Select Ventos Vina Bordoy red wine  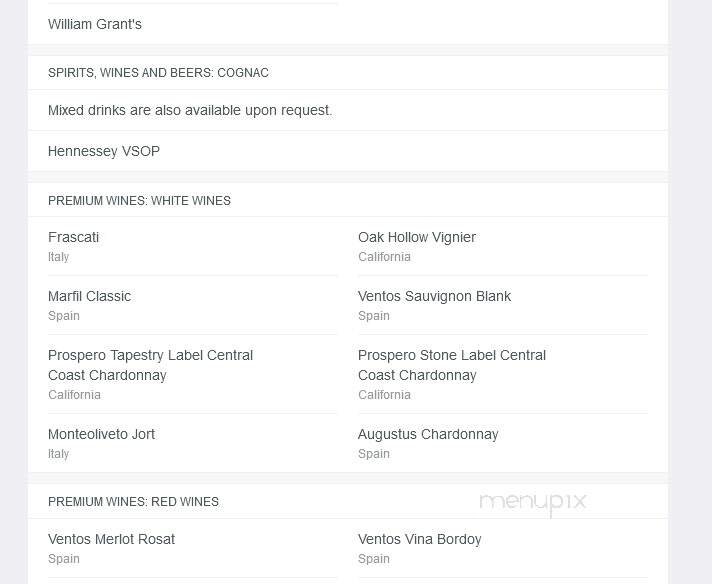[x=420, y=539]
